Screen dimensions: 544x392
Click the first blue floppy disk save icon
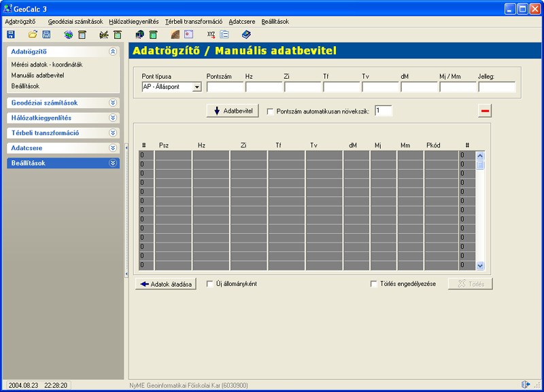click(11, 35)
